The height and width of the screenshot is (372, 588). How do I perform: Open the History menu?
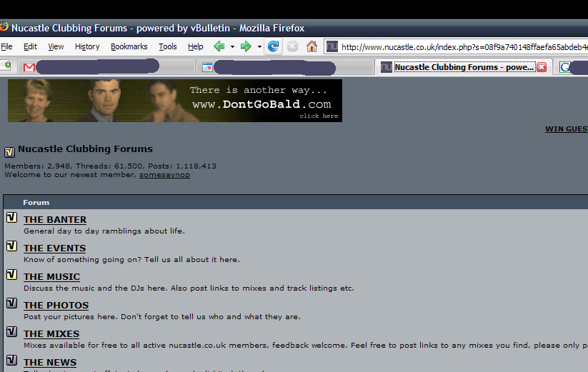pos(87,46)
